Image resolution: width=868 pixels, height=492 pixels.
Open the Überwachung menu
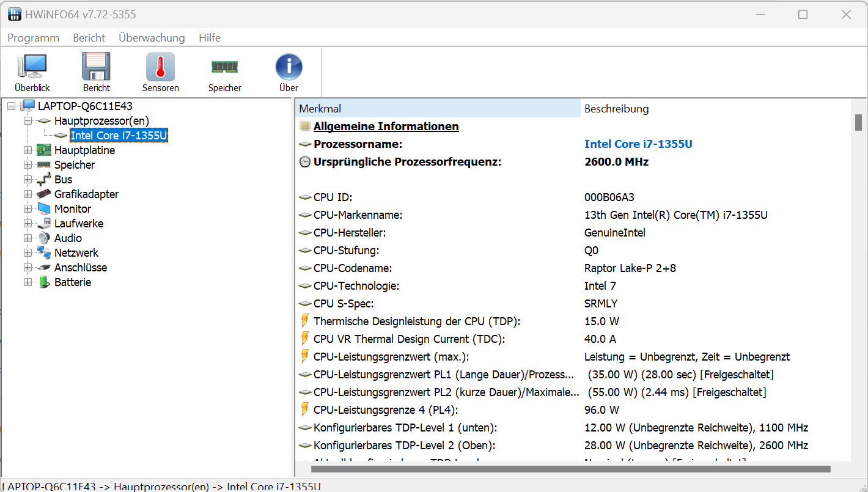152,38
